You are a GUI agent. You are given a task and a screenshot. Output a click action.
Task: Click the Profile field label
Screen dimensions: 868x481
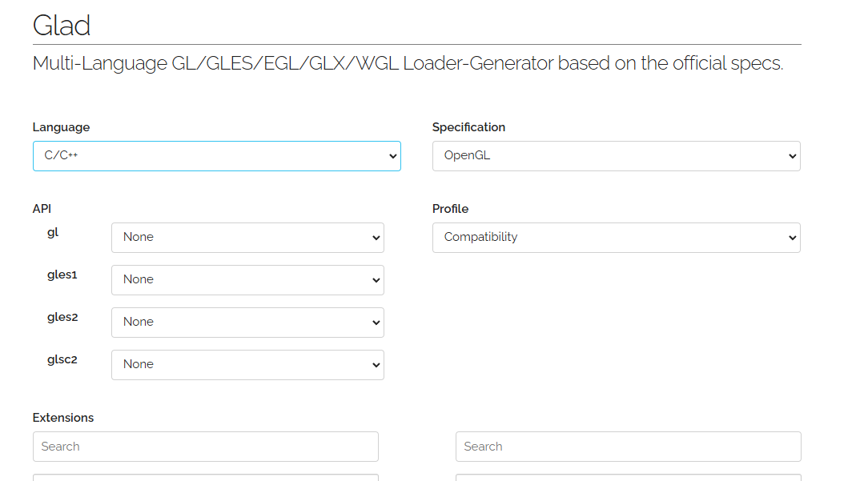(x=450, y=209)
